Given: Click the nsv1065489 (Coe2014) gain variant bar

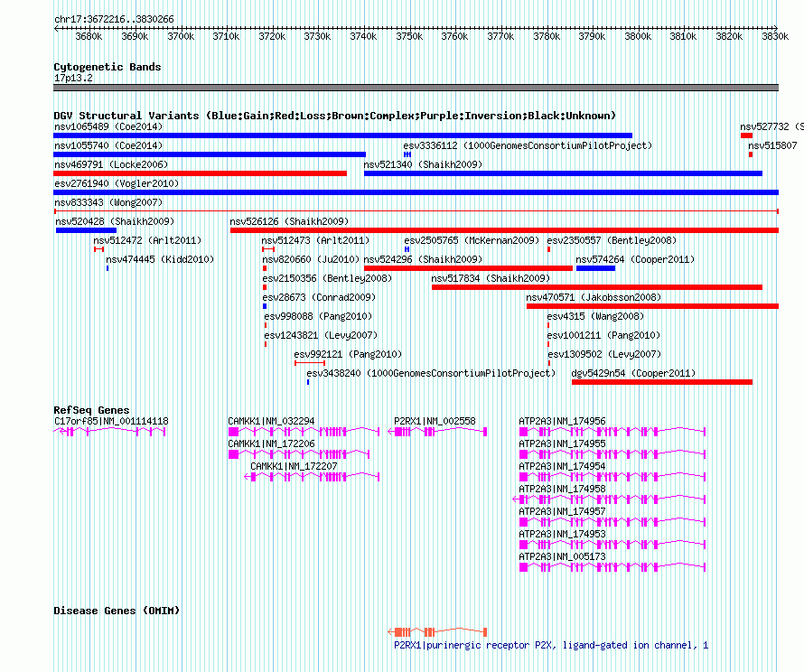Looking at the screenshot, I should 342,135.
